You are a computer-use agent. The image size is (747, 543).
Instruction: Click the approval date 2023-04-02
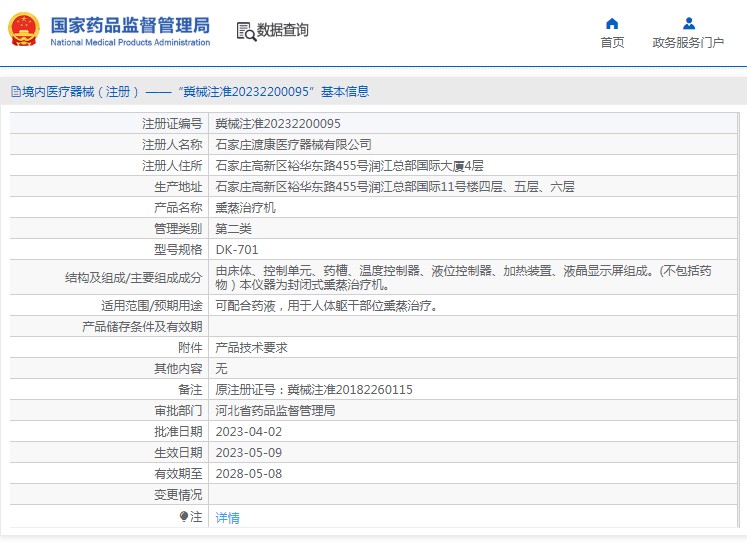(x=249, y=432)
